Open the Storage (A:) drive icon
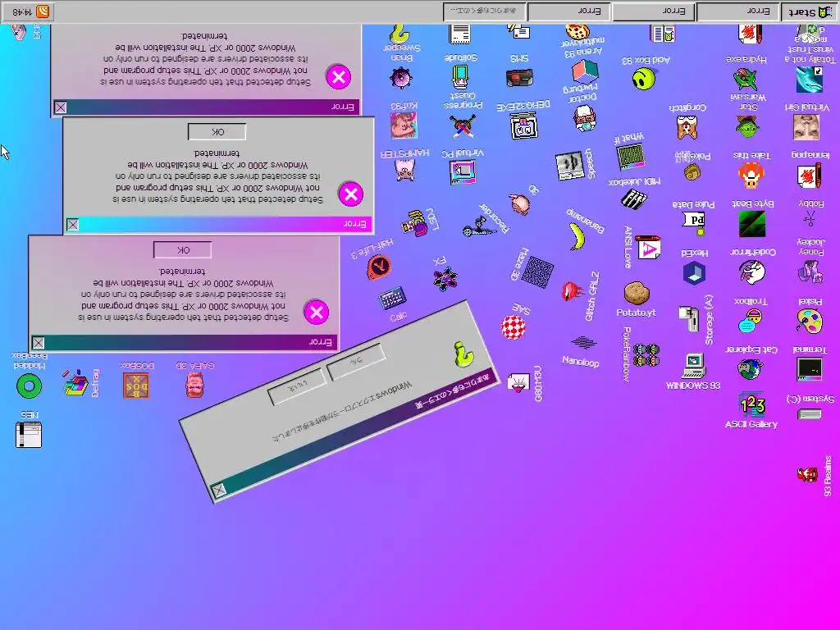840x630 pixels. pos(688,319)
